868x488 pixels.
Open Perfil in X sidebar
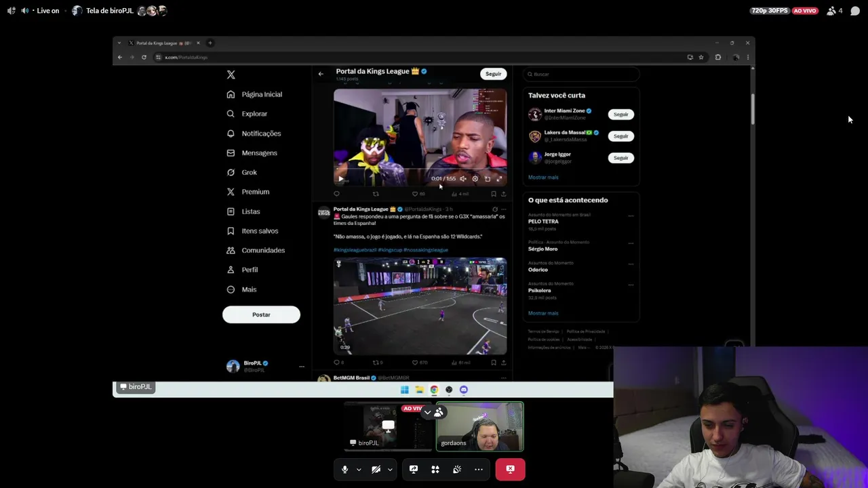[x=242, y=270]
